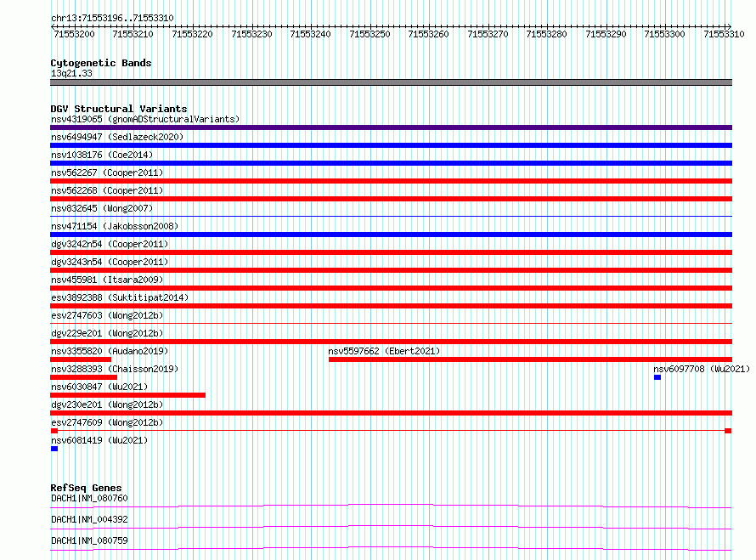The height and width of the screenshot is (560, 756).
Task: Click esv2747603 (Wong2012b) label
Action: pos(107,315)
